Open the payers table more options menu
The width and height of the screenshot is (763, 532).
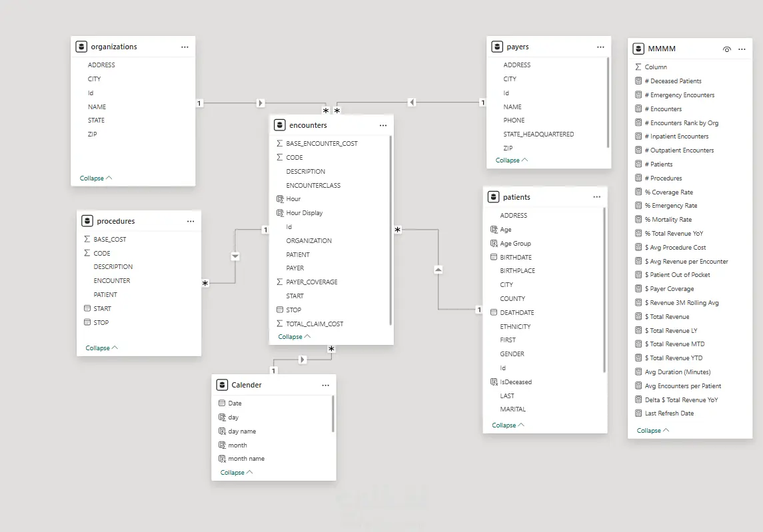[600, 47]
